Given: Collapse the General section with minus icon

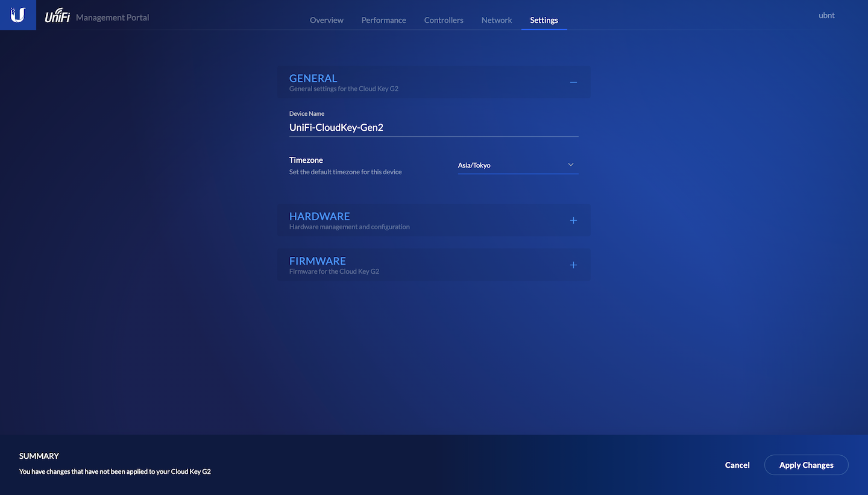Looking at the screenshot, I should [573, 82].
